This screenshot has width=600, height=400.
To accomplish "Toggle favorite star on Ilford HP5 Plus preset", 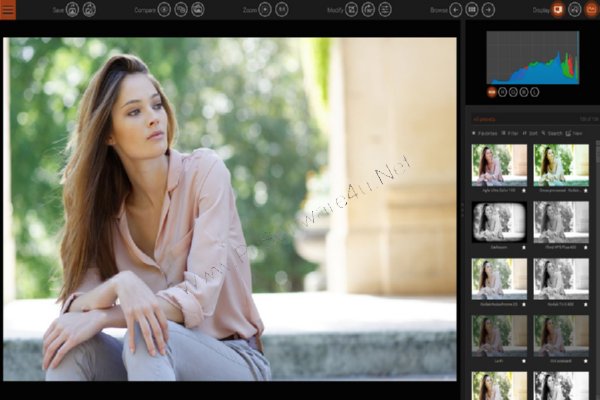I will tap(585, 247).
